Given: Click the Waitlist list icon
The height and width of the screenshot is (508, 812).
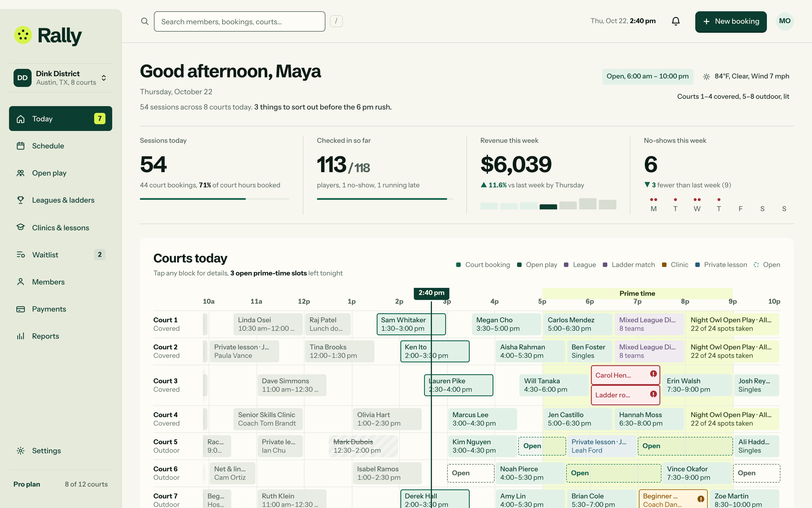Looking at the screenshot, I should click(x=21, y=255).
